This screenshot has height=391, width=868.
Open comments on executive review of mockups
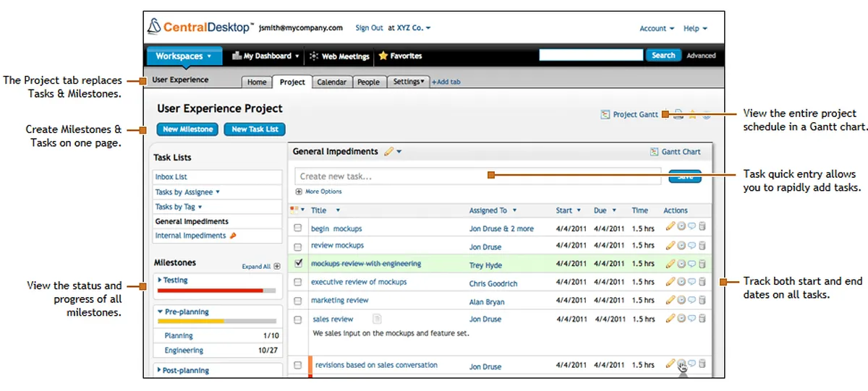(692, 282)
